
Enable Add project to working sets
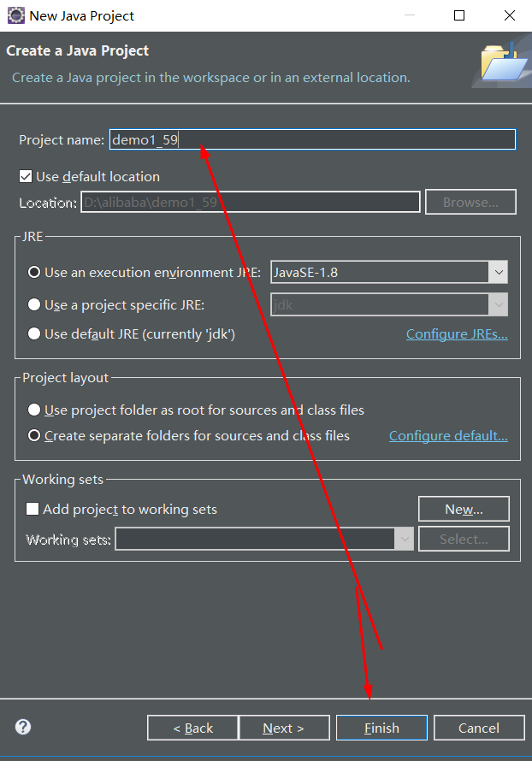(x=33, y=509)
